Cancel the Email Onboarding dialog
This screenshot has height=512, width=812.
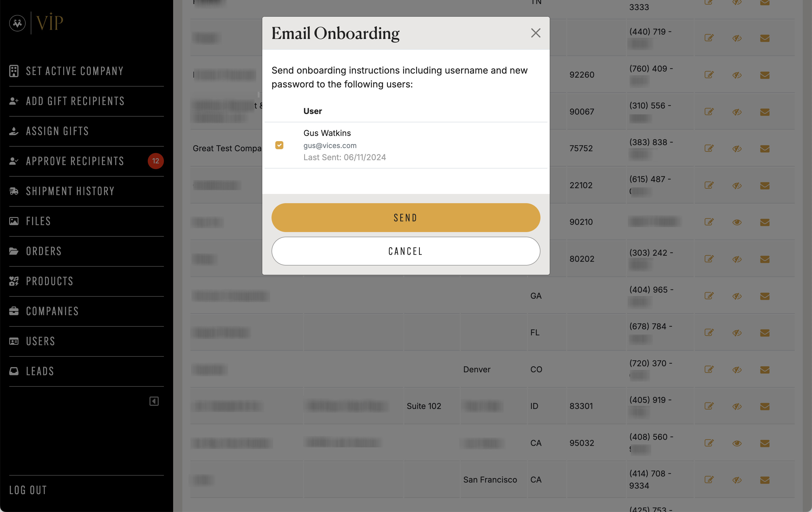coord(406,251)
